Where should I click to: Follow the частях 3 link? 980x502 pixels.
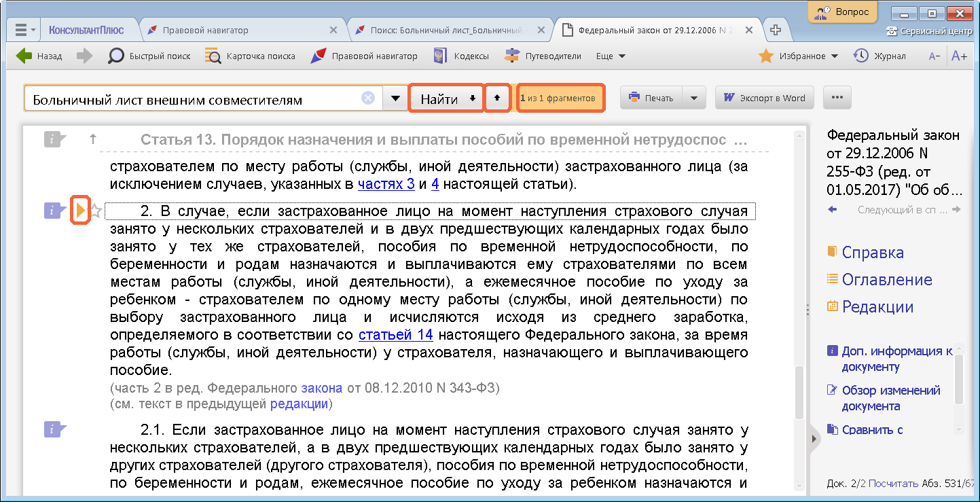pyautogui.click(x=386, y=184)
